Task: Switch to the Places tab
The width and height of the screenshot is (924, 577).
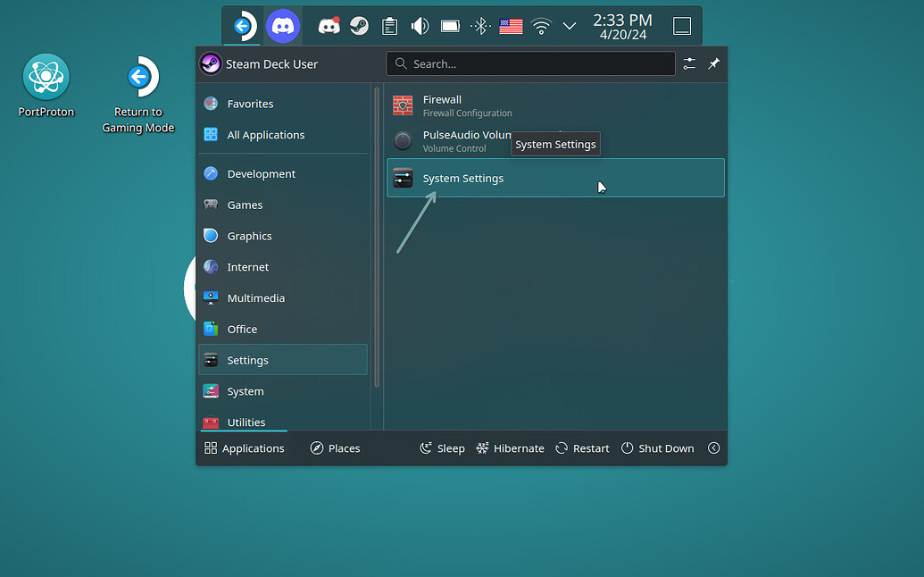Action: click(x=335, y=447)
